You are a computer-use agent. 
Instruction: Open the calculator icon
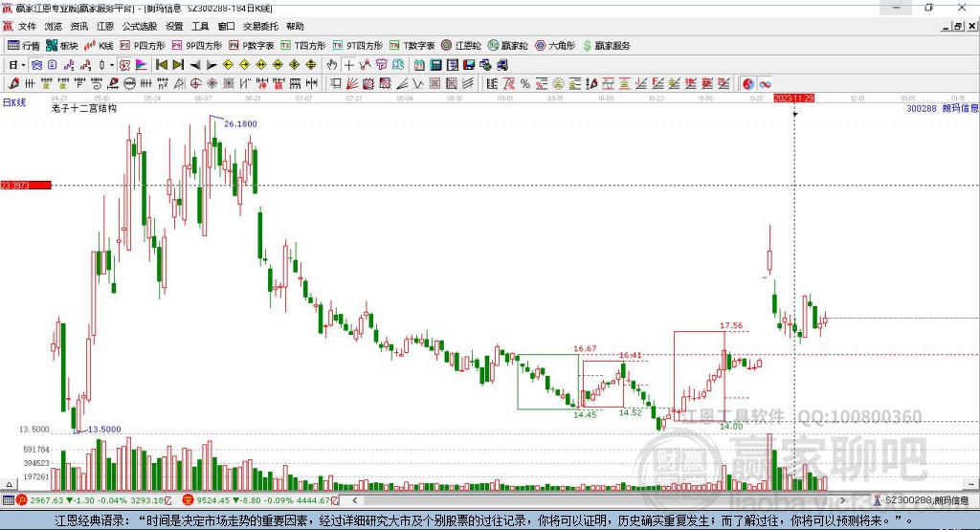(x=435, y=65)
